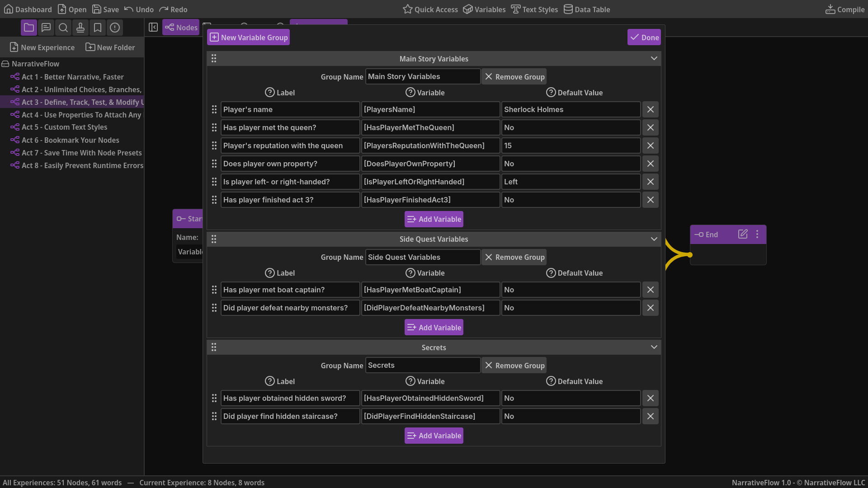Viewport: 868px width, 488px height.
Task: Click New Experience button
Action: pos(42,47)
